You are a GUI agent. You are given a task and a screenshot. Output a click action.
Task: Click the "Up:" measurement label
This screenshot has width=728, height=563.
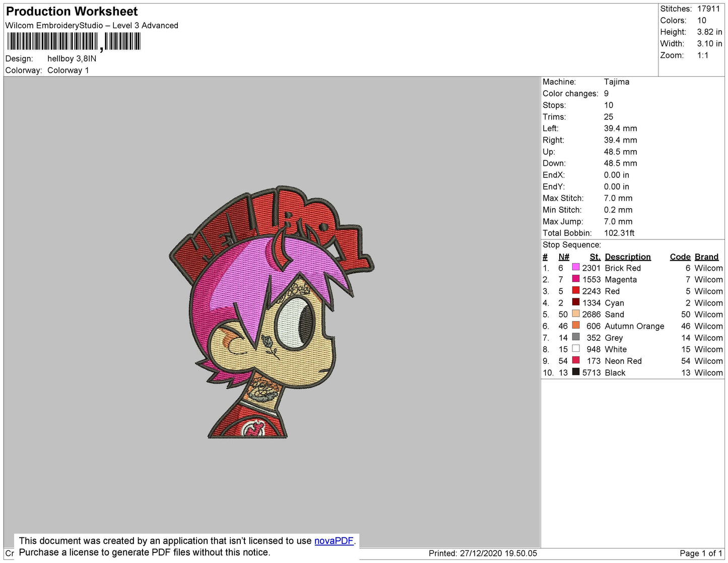(x=549, y=152)
